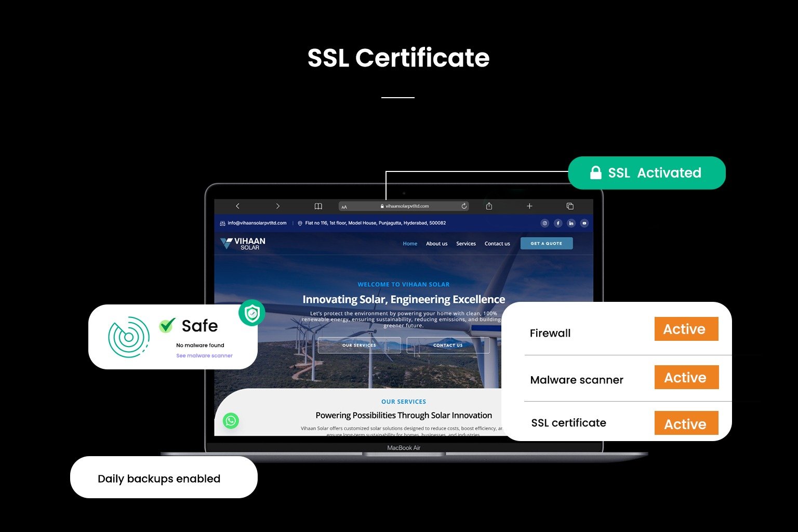
Task: Click the green WhatsApp chat icon
Action: click(x=231, y=420)
